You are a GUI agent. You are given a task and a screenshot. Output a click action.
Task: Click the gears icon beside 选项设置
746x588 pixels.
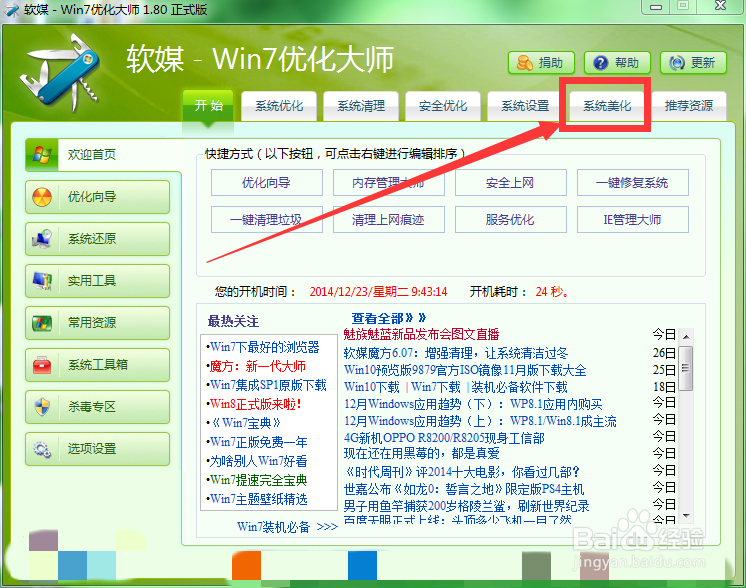click(42, 449)
